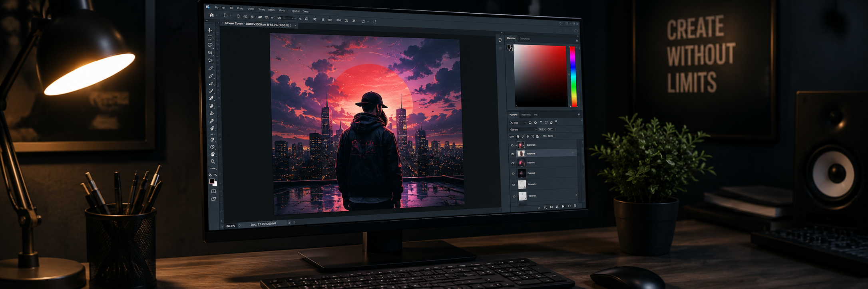Toggle visibility of the fourth layer
868x289 pixels.
[513, 173]
